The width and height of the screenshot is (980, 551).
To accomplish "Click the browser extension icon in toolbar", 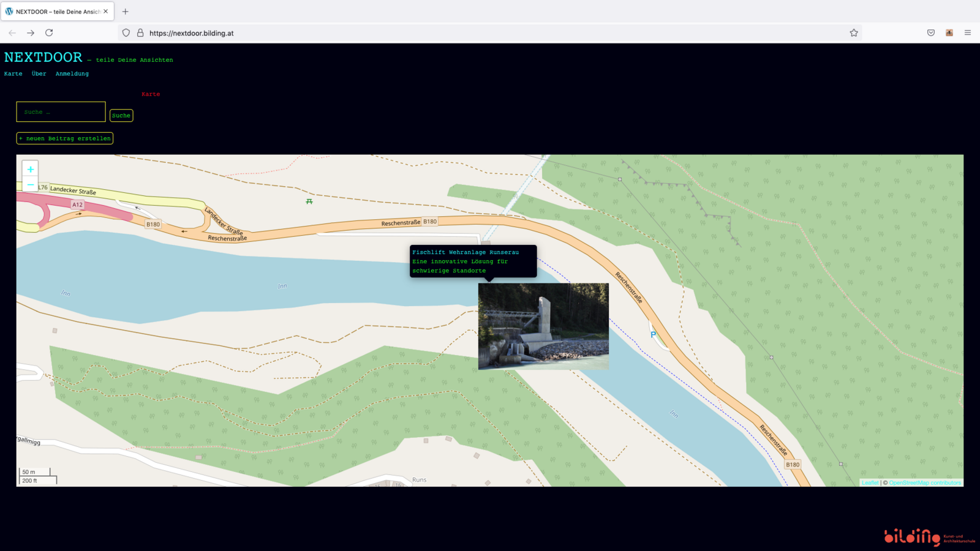I will tap(949, 33).
